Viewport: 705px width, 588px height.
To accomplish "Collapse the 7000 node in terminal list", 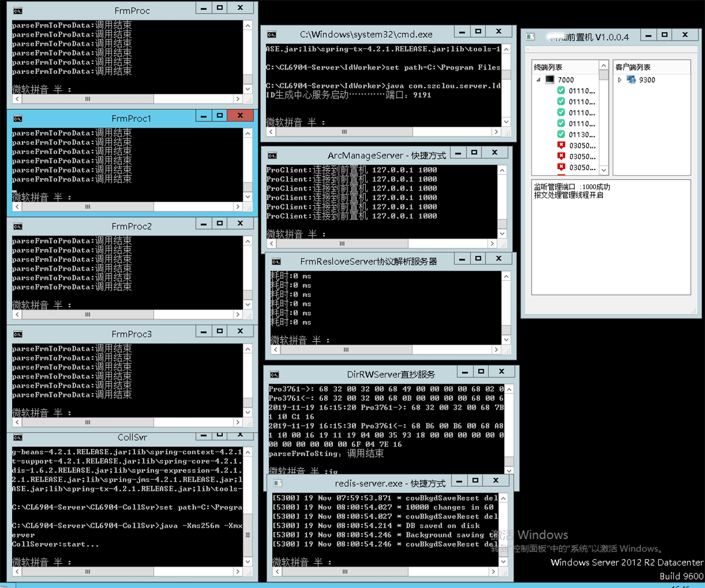I will pos(538,79).
